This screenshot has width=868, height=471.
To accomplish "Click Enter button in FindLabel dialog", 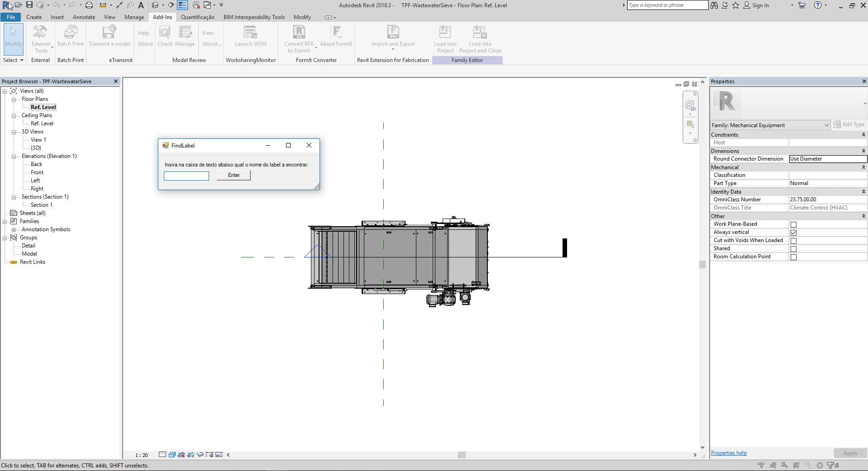I will (x=234, y=175).
